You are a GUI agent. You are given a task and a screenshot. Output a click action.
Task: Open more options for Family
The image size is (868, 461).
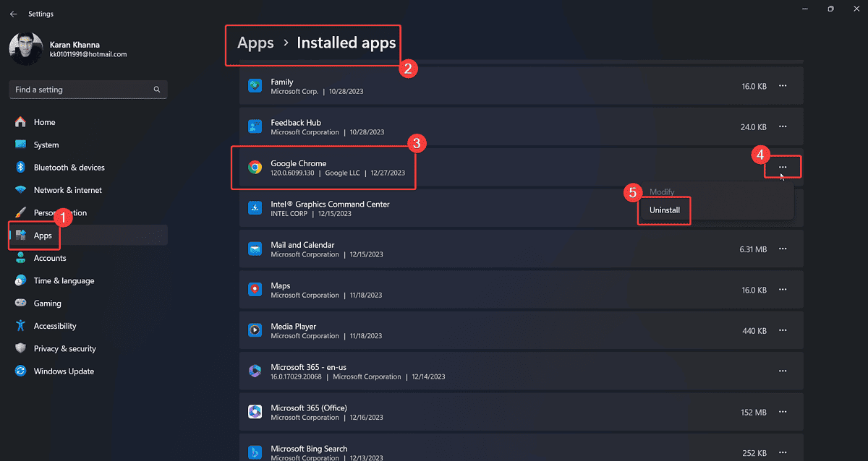783,86
